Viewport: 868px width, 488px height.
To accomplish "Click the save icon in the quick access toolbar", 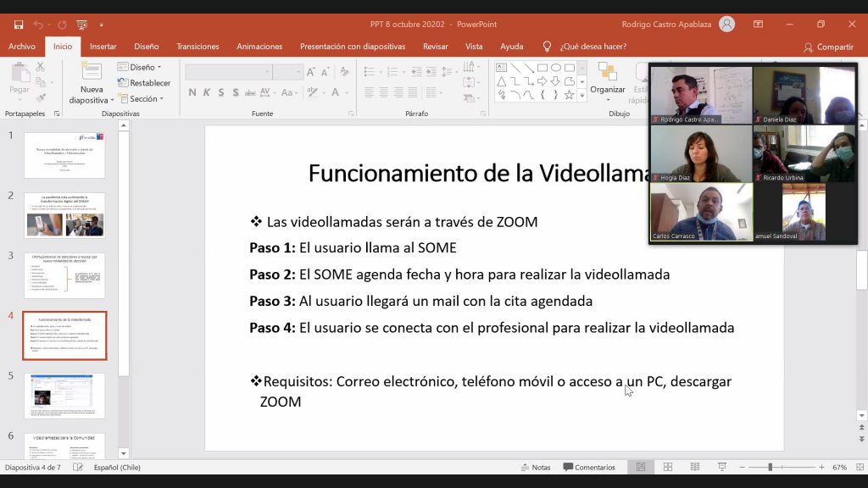I will [18, 25].
